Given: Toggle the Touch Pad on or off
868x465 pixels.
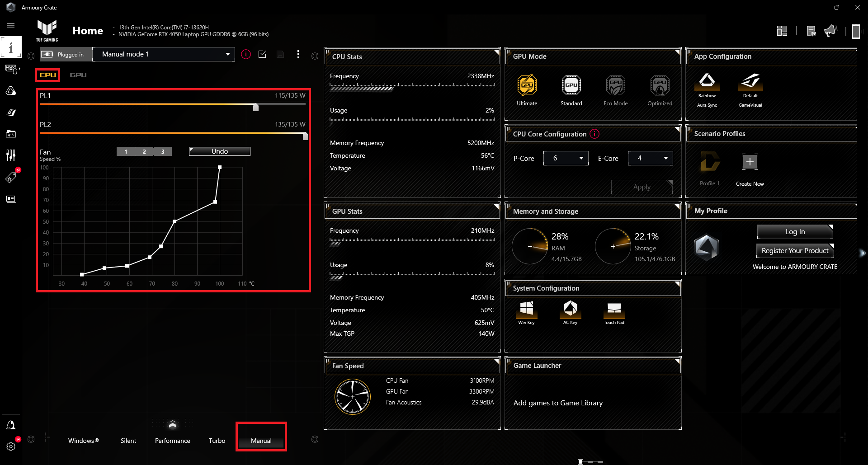Looking at the screenshot, I should pyautogui.click(x=614, y=312).
